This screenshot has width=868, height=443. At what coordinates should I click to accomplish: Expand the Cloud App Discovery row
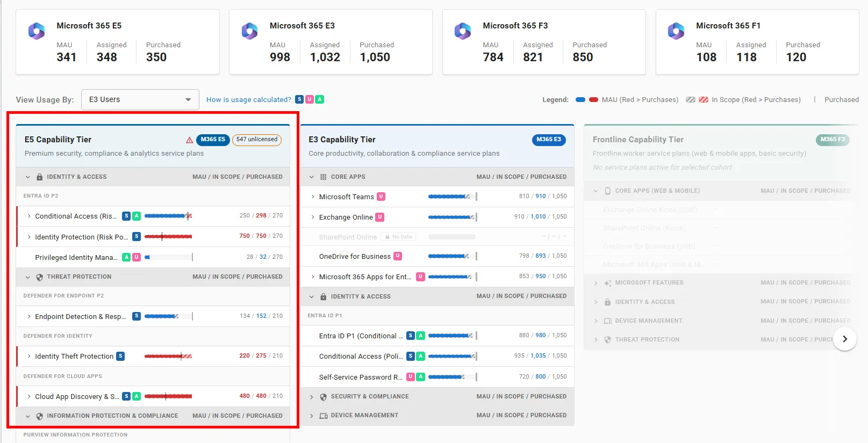(x=29, y=396)
